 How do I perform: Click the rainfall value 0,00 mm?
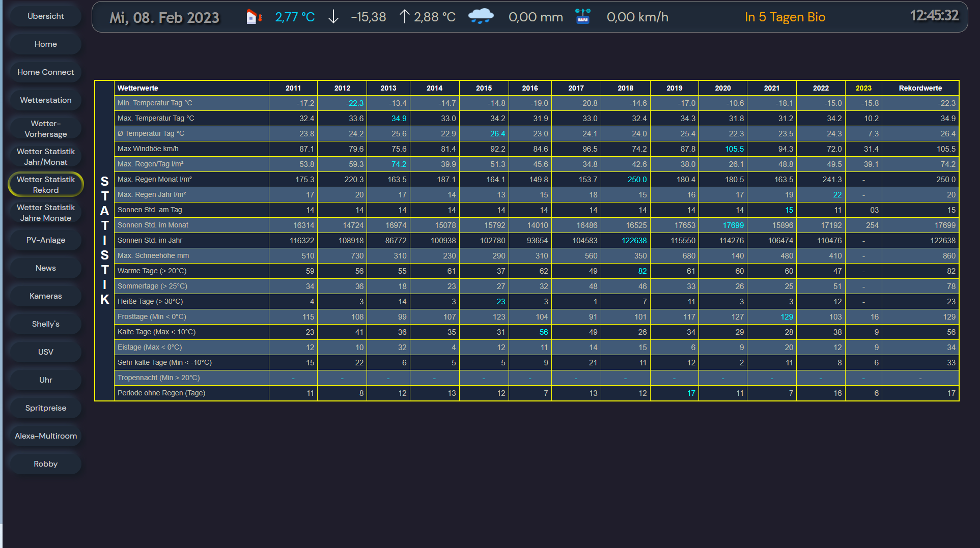pyautogui.click(x=536, y=17)
